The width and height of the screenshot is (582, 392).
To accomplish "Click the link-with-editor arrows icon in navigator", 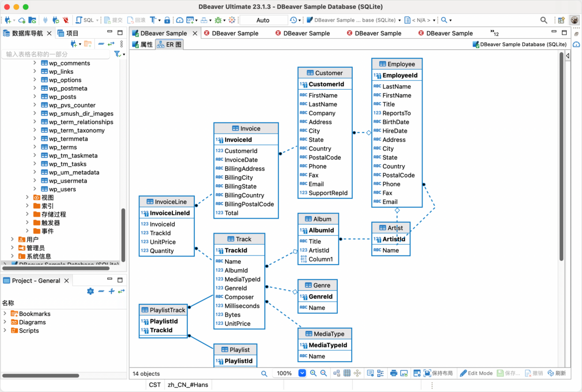I will tap(111, 44).
